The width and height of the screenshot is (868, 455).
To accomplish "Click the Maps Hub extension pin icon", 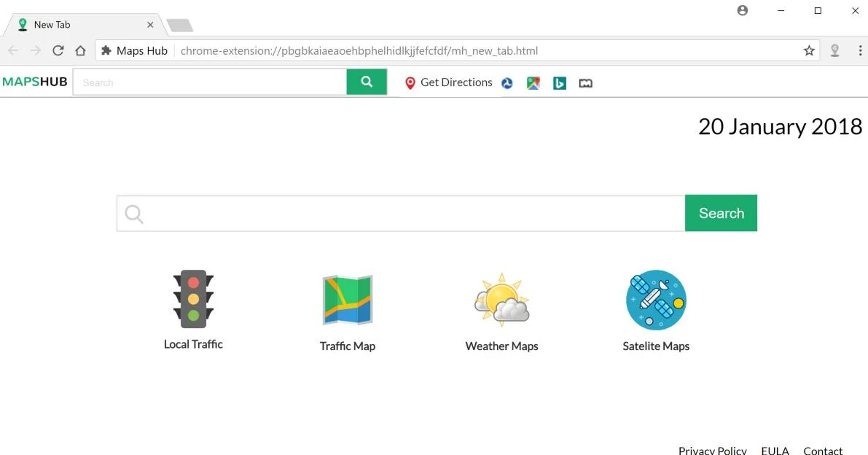I will coord(834,51).
